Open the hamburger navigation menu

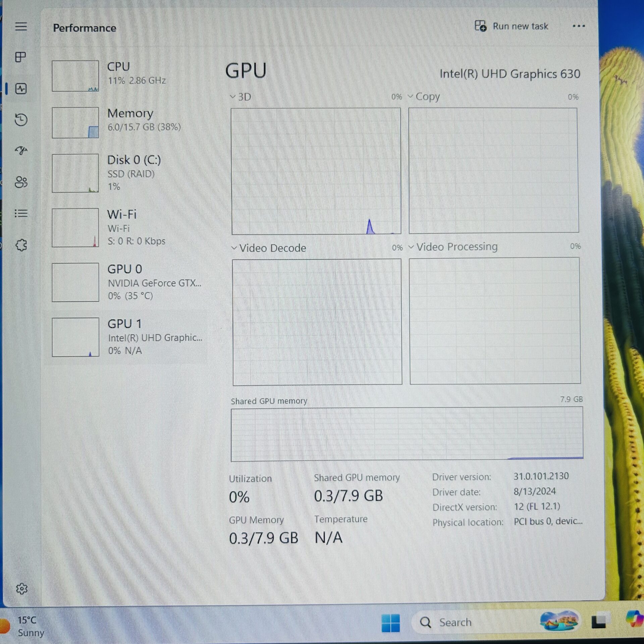tap(21, 26)
